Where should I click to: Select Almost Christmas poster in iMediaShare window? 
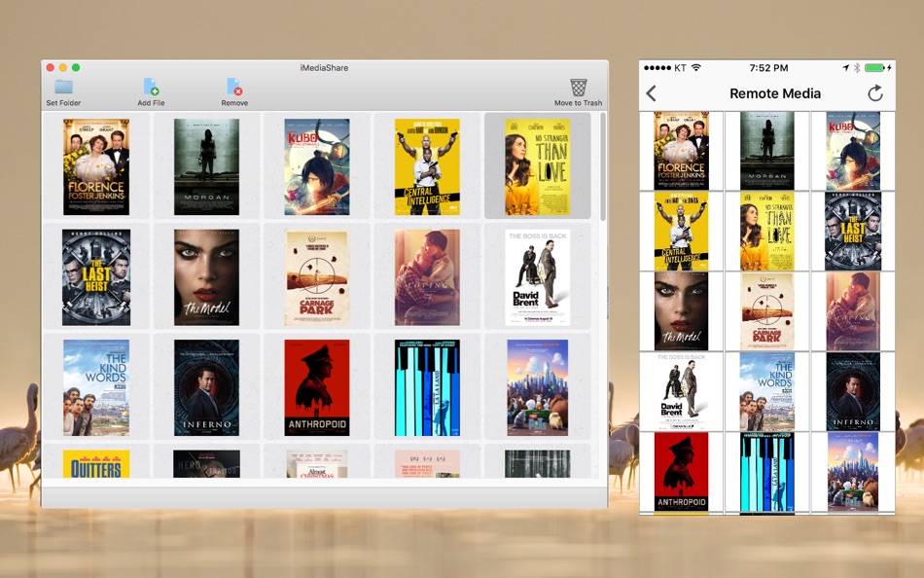point(317,463)
